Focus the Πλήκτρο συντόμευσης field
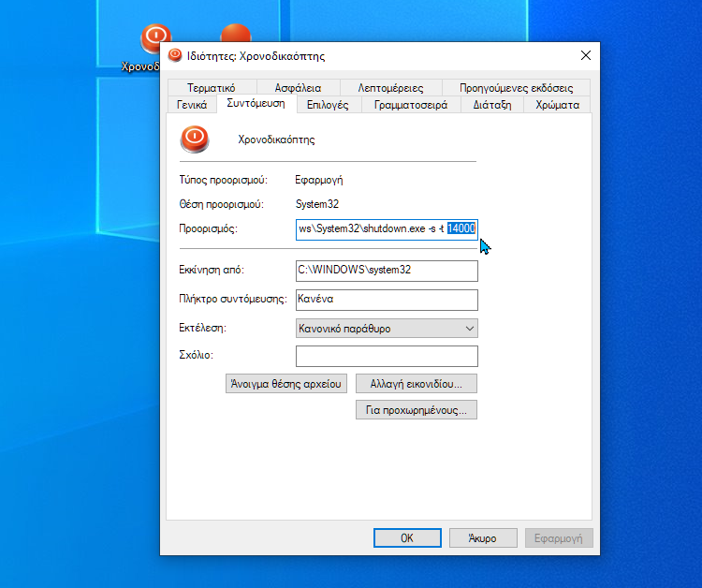The image size is (702, 588). pos(387,300)
